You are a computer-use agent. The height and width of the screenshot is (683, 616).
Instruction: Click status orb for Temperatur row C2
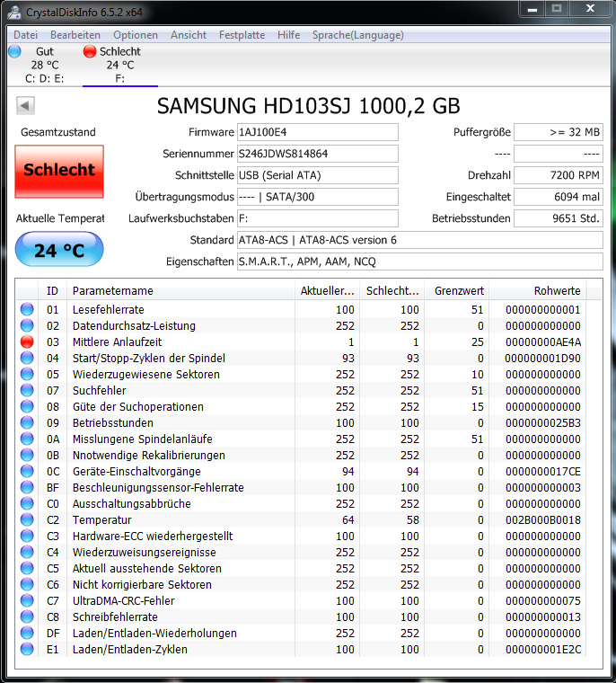27,519
